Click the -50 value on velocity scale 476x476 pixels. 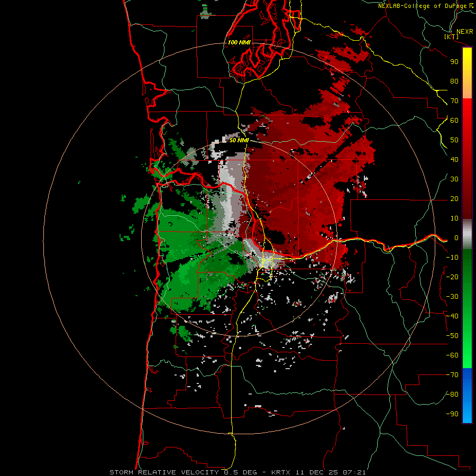[x=452, y=336]
